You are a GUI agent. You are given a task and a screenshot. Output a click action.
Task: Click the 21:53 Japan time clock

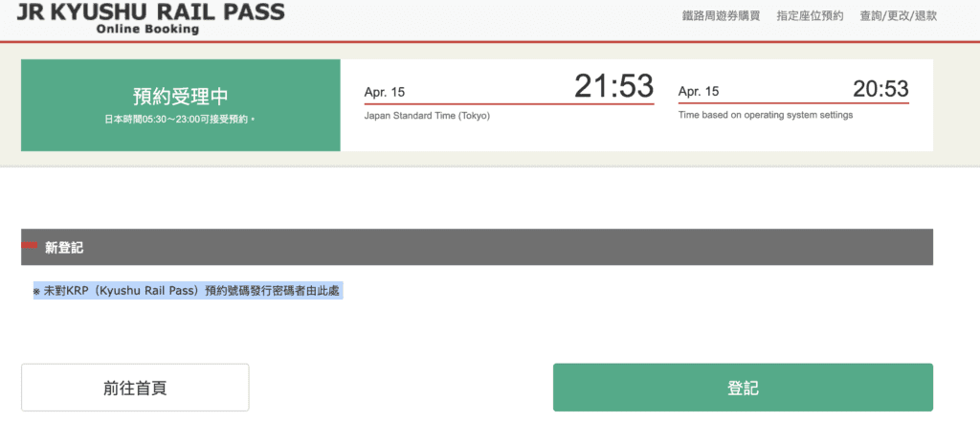613,87
